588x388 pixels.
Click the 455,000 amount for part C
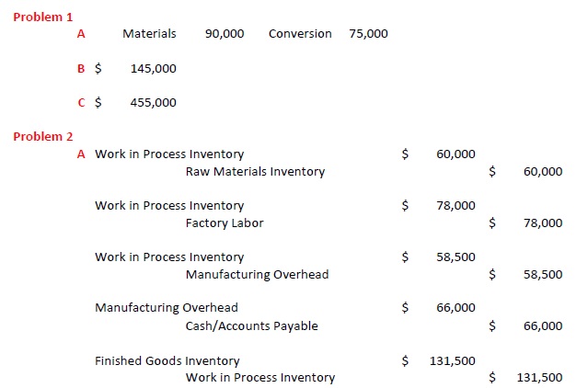coord(154,103)
